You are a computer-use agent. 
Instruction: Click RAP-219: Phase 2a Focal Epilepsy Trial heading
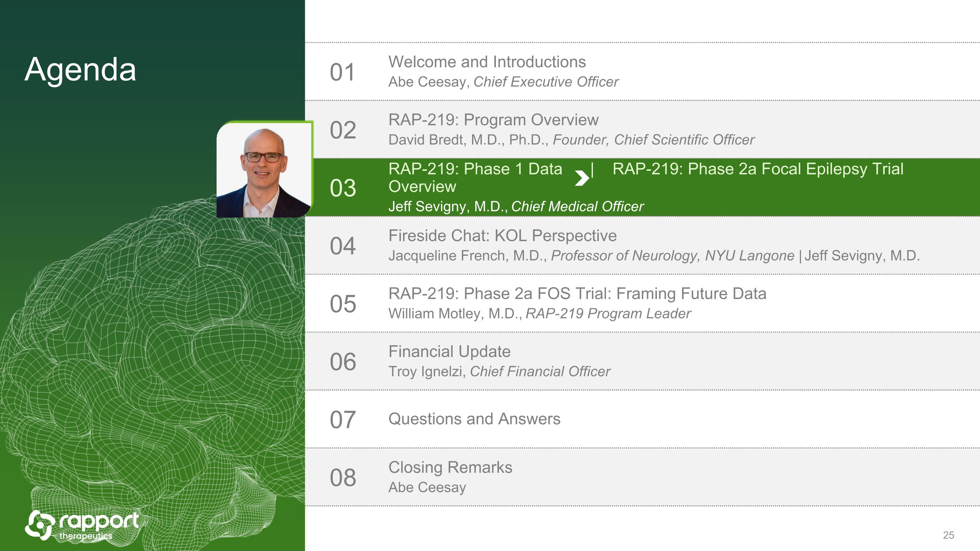tap(758, 169)
